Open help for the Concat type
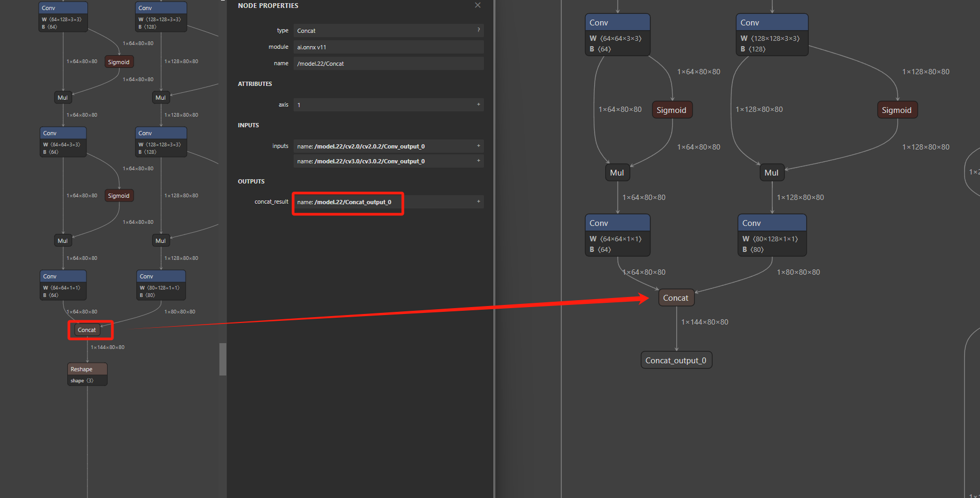980x498 pixels. (479, 30)
